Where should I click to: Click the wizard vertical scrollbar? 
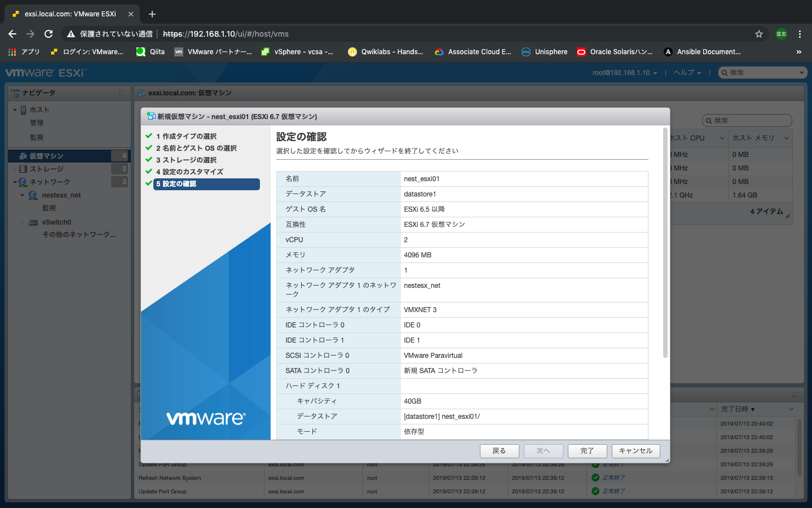point(665,243)
